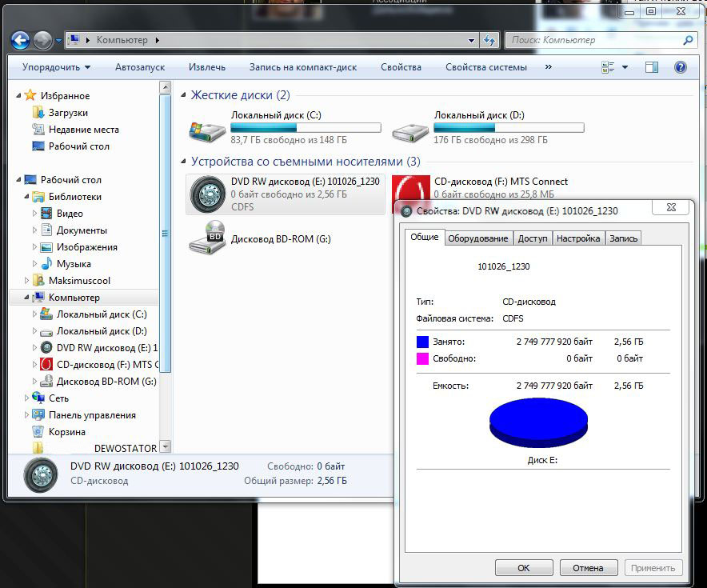Click the magenta Свободно color swatch

[x=422, y=358]
